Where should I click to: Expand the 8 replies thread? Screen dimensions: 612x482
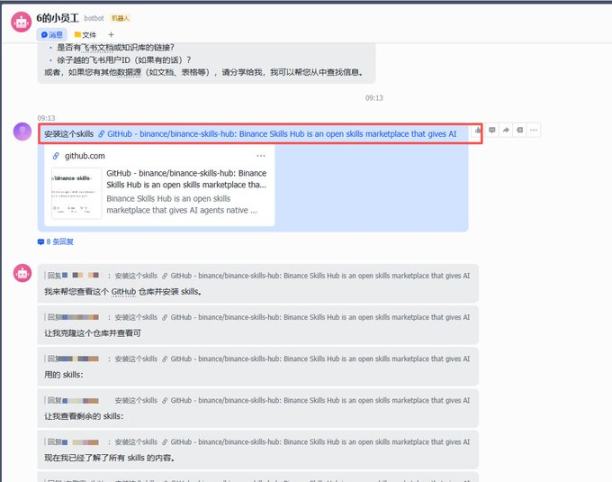pos(57,242)
